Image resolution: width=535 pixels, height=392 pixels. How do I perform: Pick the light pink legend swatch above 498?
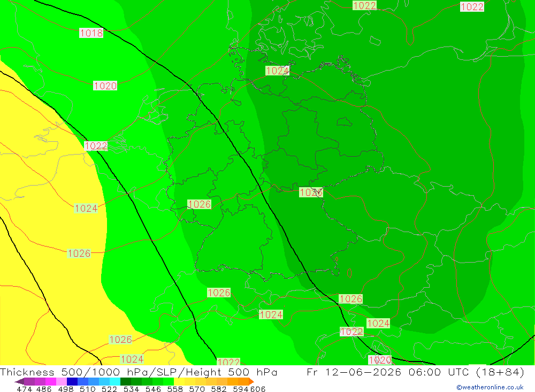point(62,381)
